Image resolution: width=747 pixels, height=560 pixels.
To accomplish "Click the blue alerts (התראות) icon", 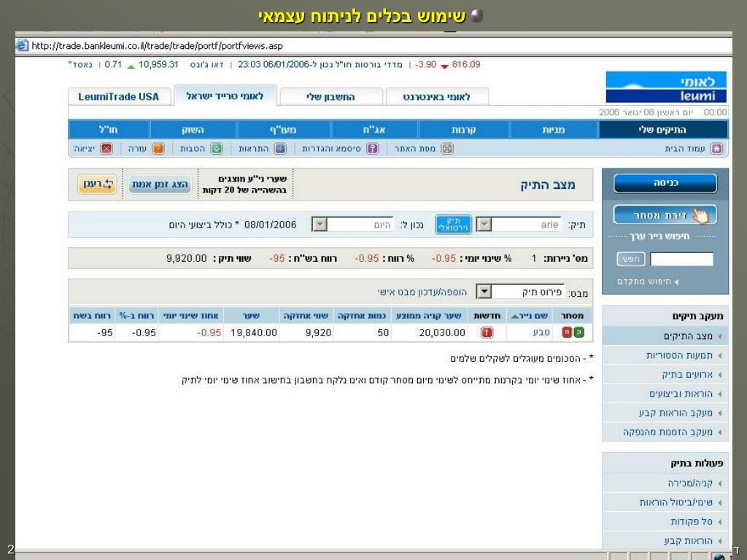I will pos(281,149).
